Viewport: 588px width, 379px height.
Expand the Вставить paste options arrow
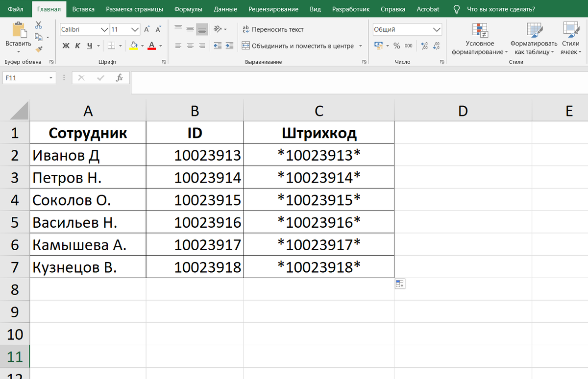point(18,51)
